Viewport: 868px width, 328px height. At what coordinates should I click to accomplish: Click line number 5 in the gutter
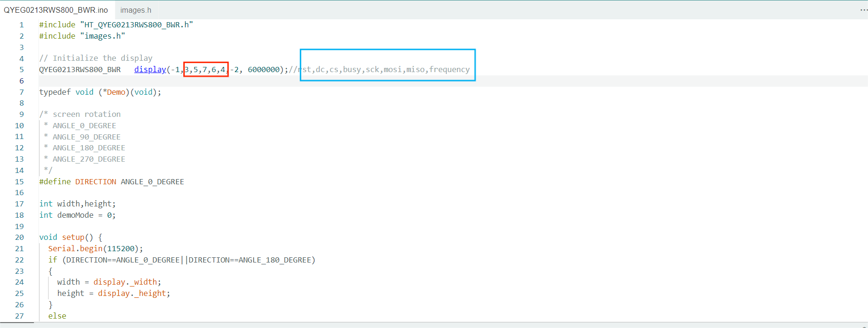pyautogui.click(x=21, y=69)
